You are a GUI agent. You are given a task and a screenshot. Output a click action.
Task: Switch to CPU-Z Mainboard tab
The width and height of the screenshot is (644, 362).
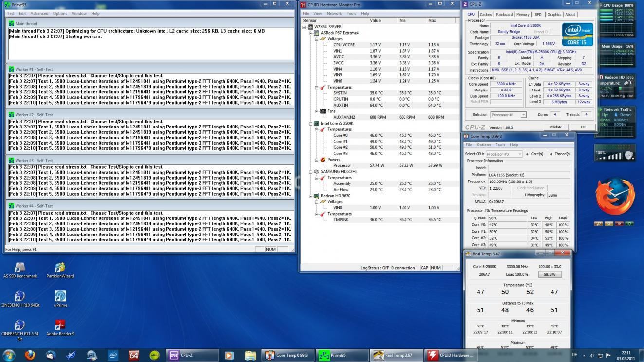coord(504,14)
